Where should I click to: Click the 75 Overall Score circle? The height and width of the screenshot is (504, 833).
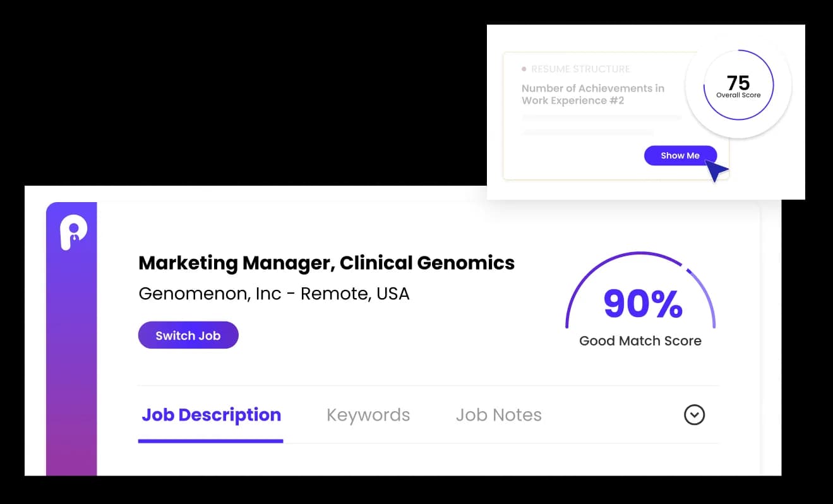[x=738, y=85]
